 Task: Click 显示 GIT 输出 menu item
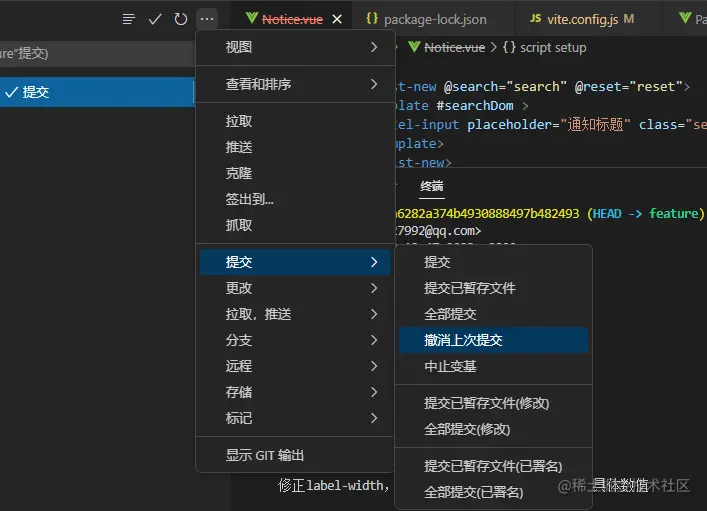click(x=295, y=456)
